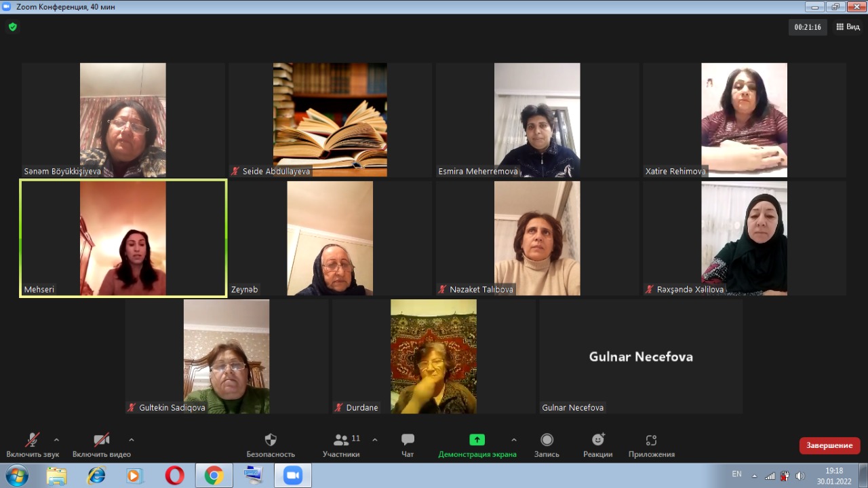Open Google Chrome from the taskbar

click(214, 476)
